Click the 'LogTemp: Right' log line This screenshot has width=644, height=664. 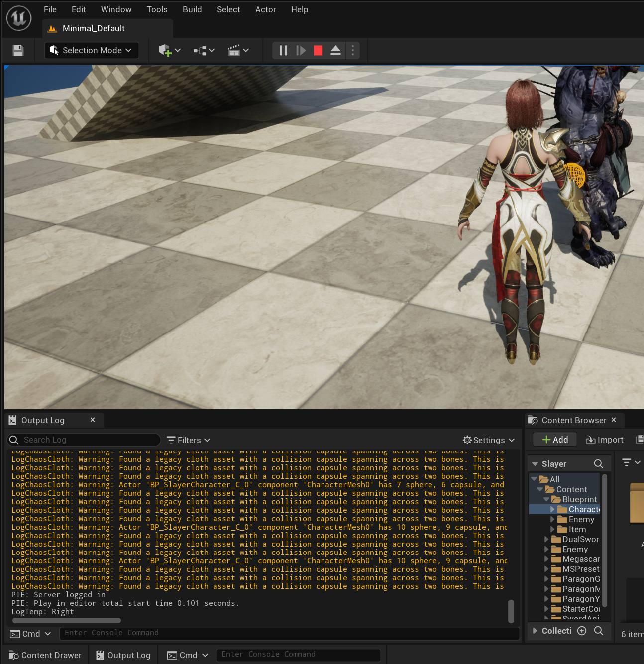click(x=43, y=612)
